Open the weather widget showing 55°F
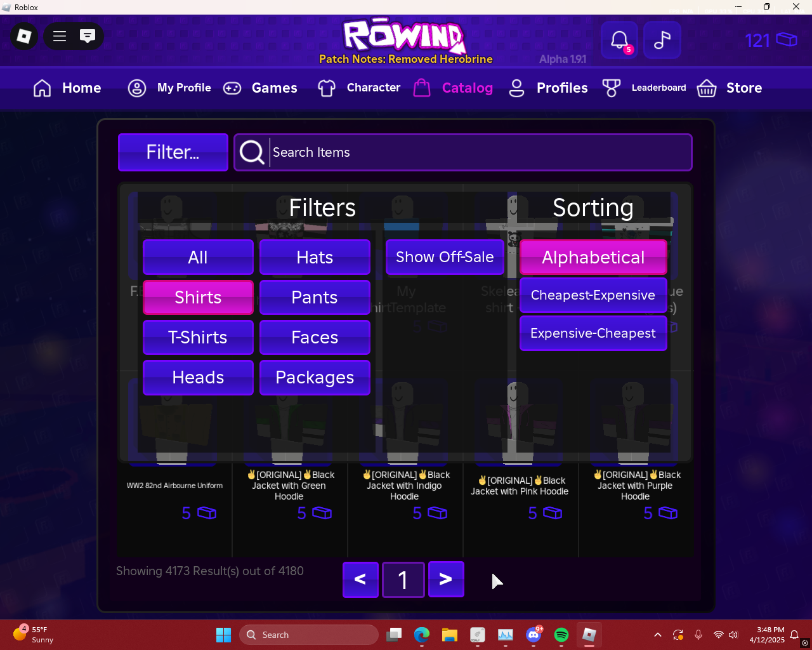 [x=33, y=635]
